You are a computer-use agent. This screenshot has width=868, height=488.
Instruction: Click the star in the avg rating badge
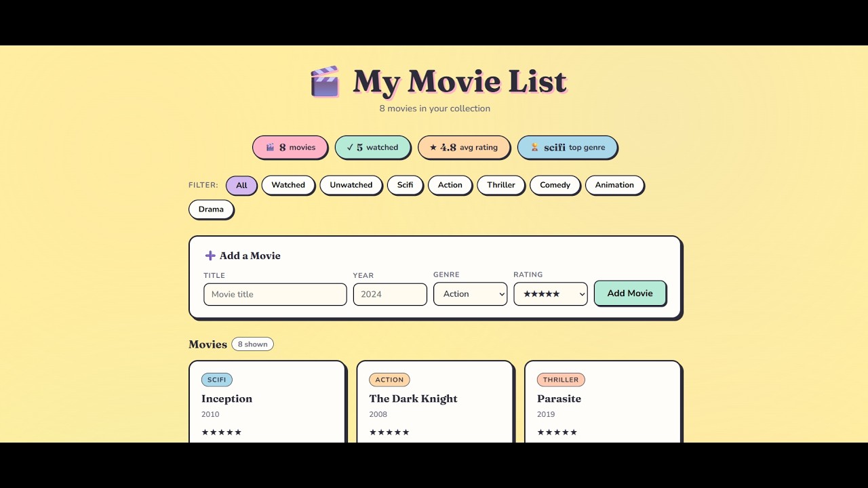coord(433,147)
